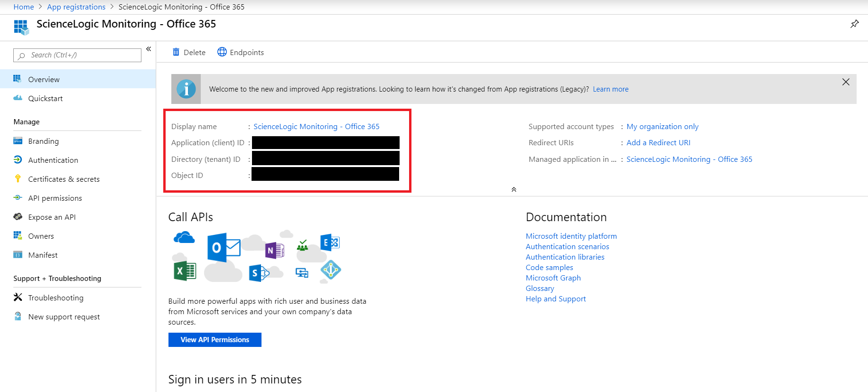This screenshot has height=392, width=868.
Task: Click Add a Redirect URI
Action: click(x=658, y=143)
